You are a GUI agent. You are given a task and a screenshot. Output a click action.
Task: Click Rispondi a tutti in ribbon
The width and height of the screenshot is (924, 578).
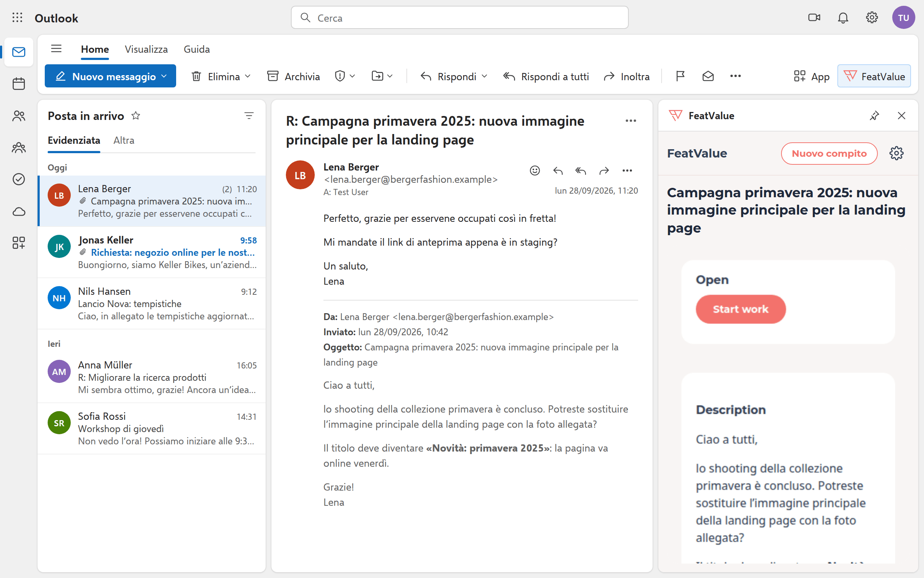pyautogui.click(x=546, y=76)
